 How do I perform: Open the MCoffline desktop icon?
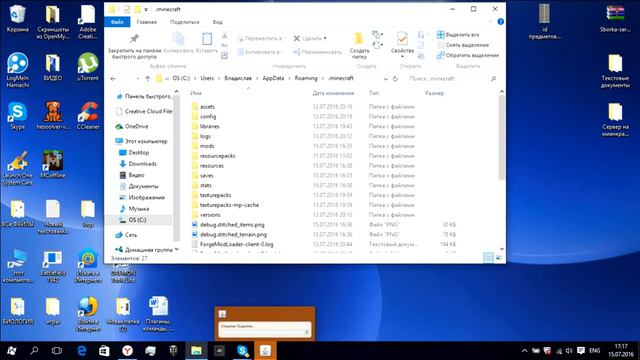tap(53, 164)
